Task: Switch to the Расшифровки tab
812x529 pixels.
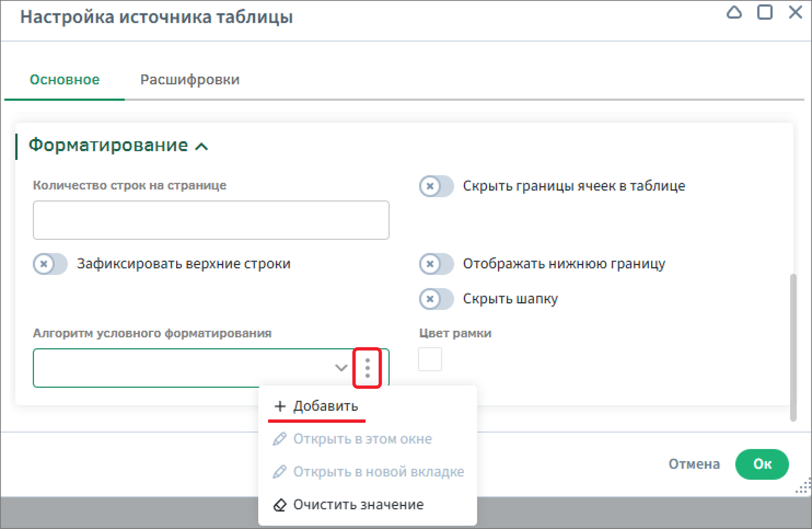Action: click(190, 80)
